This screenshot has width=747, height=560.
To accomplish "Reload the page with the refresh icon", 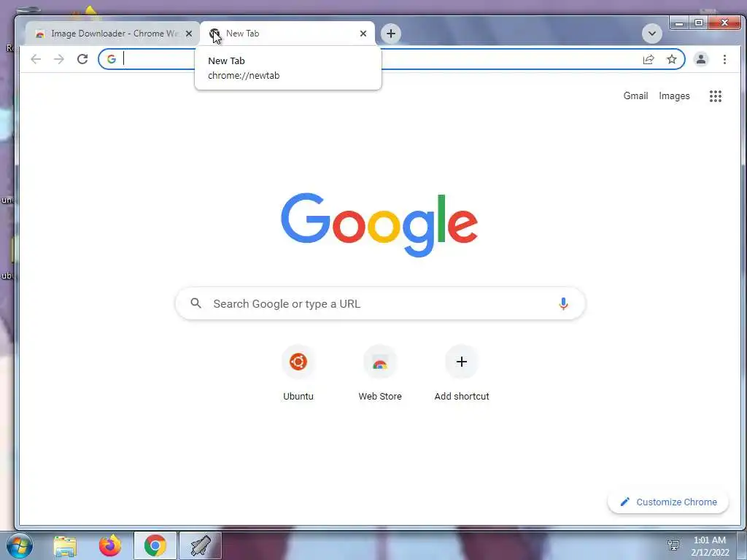I will click(82, 59).
